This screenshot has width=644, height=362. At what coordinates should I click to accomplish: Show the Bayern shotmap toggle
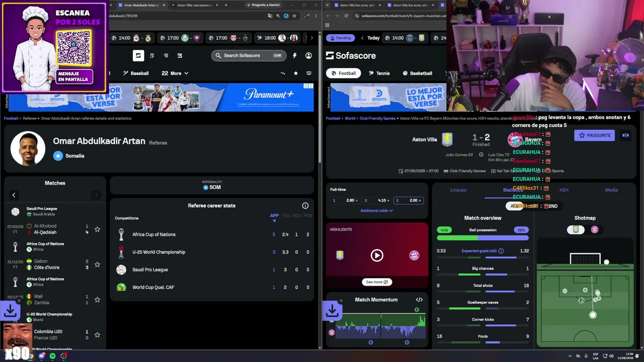tap(594, 229)
